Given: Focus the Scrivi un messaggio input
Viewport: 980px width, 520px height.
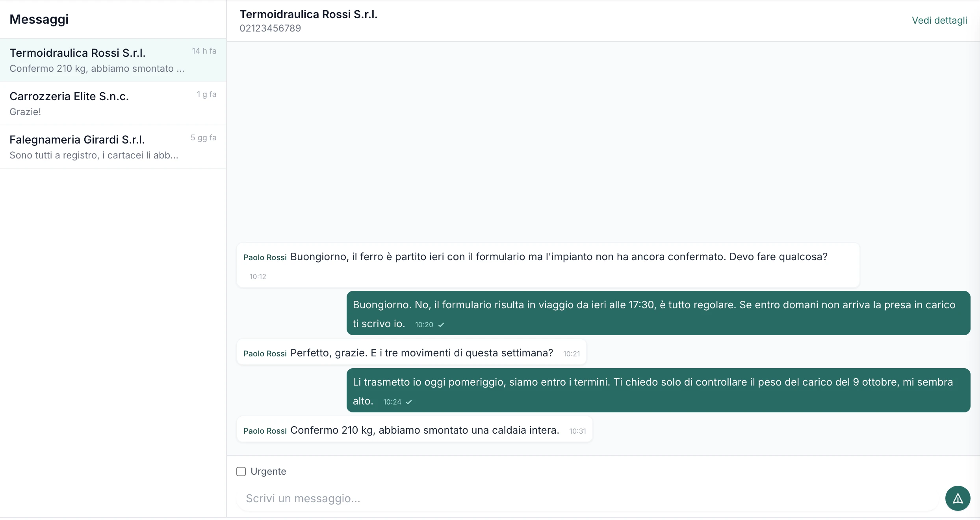Looking at the screenshot, I should click(x=587, y=498).
